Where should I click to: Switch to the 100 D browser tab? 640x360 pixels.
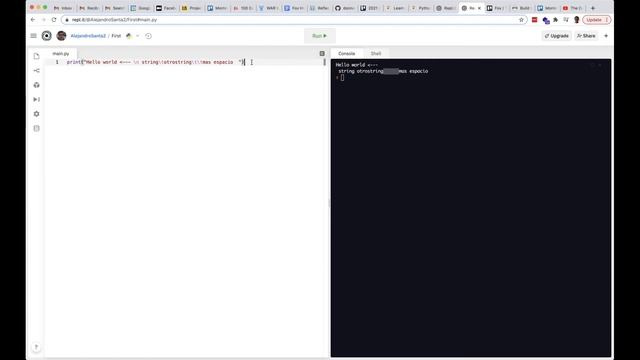coord(242,8)
